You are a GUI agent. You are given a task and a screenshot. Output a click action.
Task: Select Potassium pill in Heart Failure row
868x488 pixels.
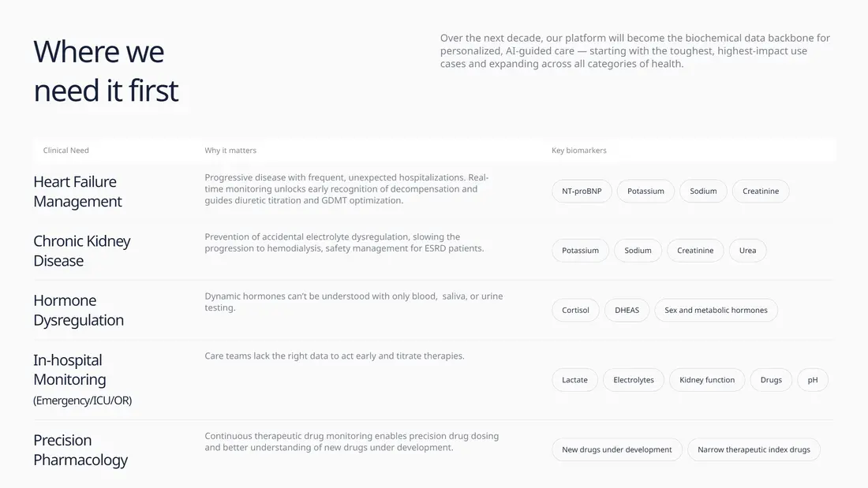click(645, 192)
